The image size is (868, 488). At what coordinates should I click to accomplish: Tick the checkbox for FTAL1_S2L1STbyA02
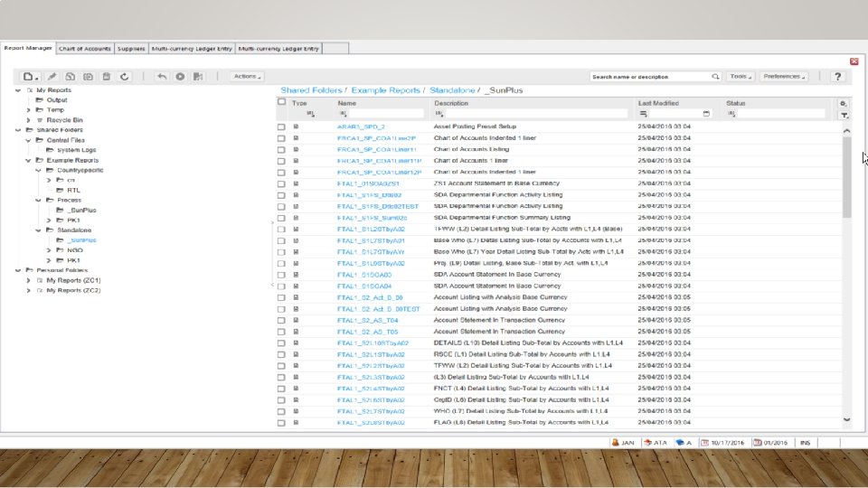(281, 354)
